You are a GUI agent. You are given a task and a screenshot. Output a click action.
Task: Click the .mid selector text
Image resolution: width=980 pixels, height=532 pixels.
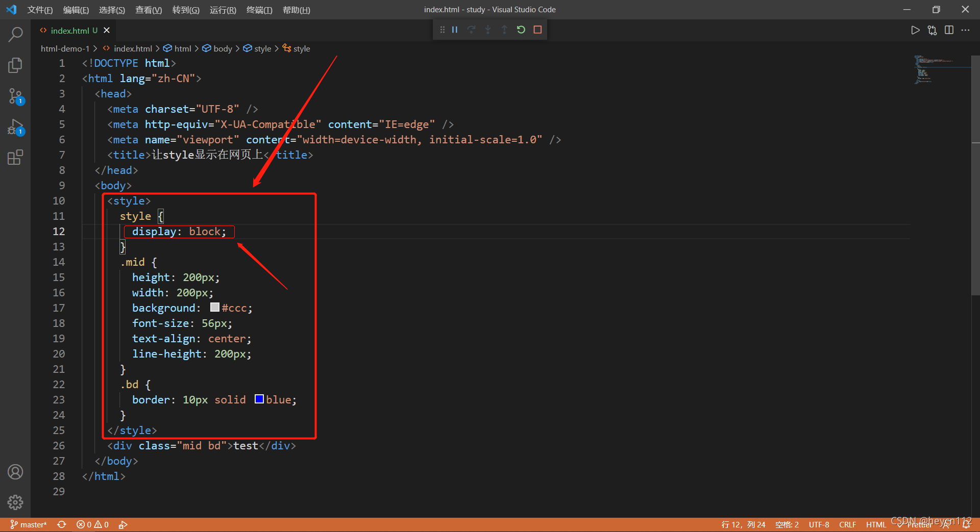click(132, 262)
